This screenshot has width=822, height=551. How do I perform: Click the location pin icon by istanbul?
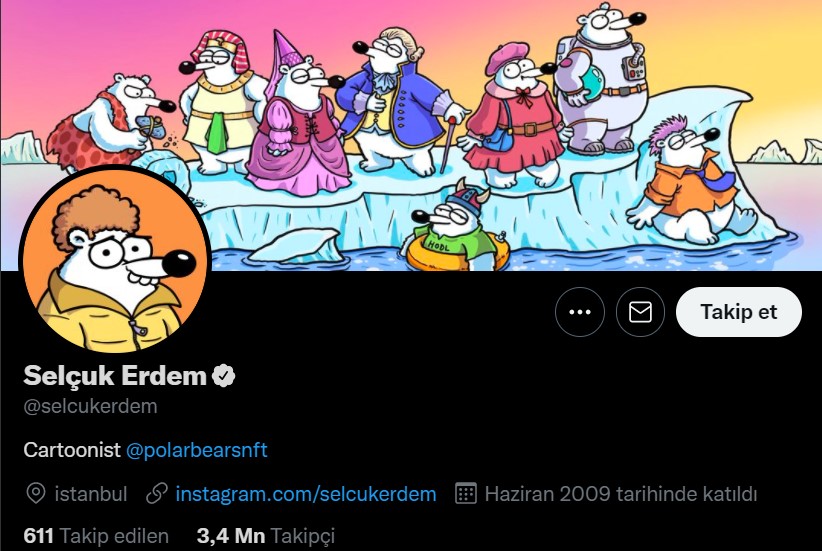[x=36, y=494]
